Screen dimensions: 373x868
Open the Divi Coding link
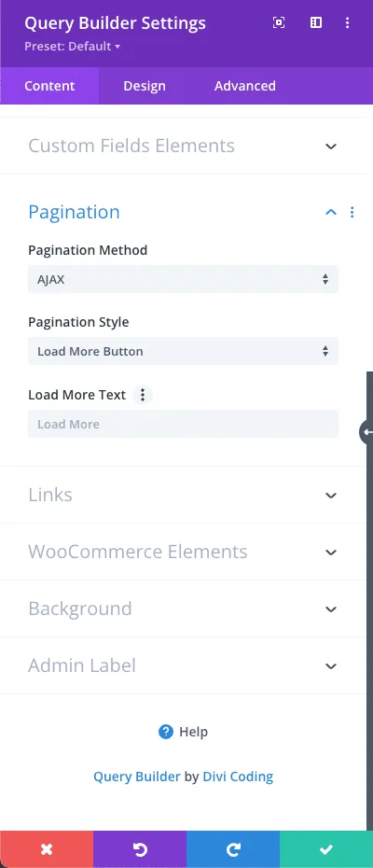pyautogui.click(x=238, y=777)
